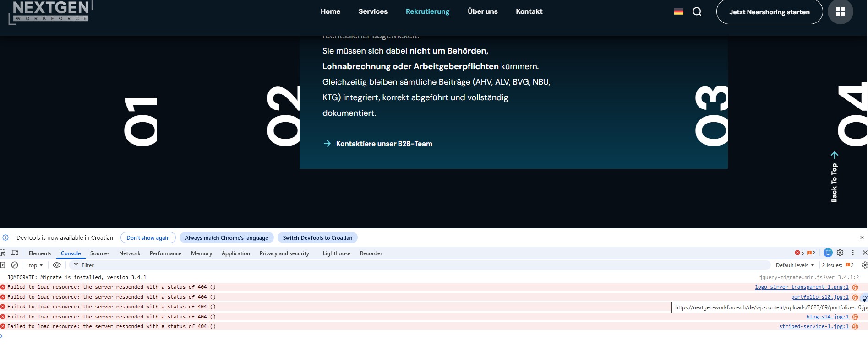Open DevTools settings gear in tab bar

tap(840, 253)
